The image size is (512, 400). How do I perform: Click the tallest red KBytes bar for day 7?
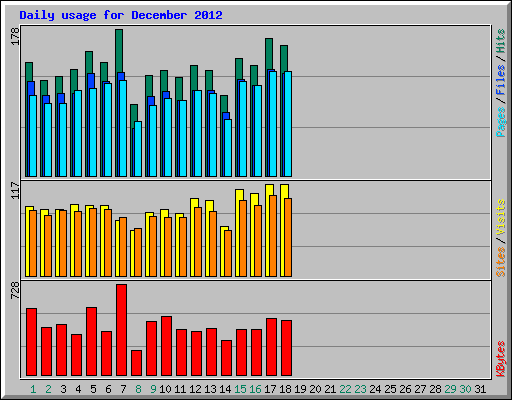(121, 330)
